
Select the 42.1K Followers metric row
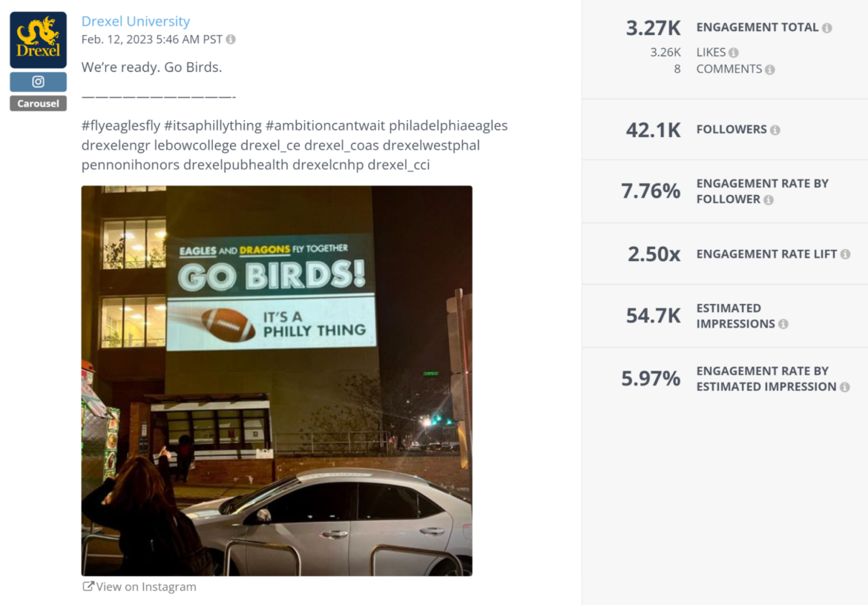(652, 128)
